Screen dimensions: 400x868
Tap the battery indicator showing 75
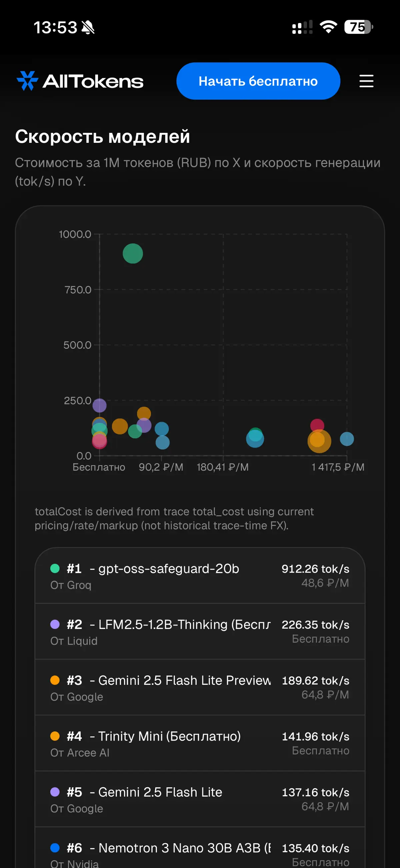tap(359, 27)
